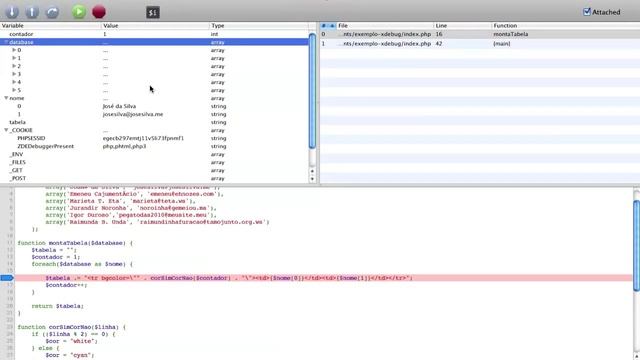The height and width of the screenshot is (360, 640).
Task: Select stack frame 0 montaTabela
Action: [480, 34]
